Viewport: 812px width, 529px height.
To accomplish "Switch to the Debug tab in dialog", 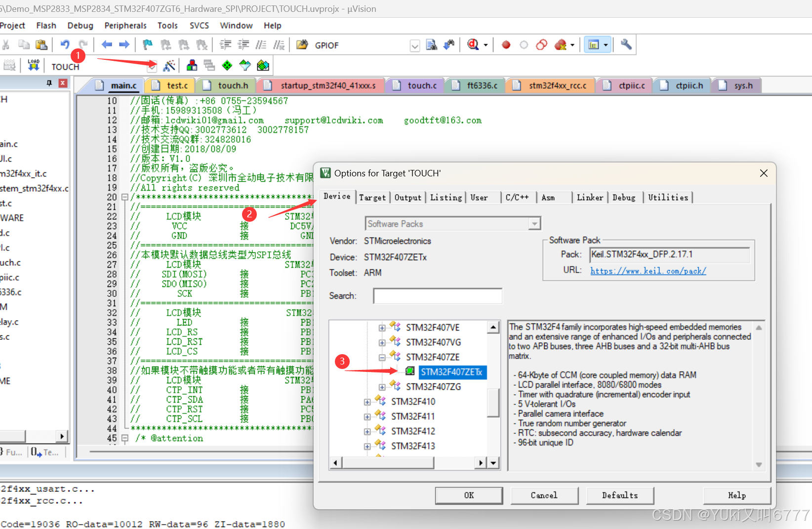I will tap(624, 198).
